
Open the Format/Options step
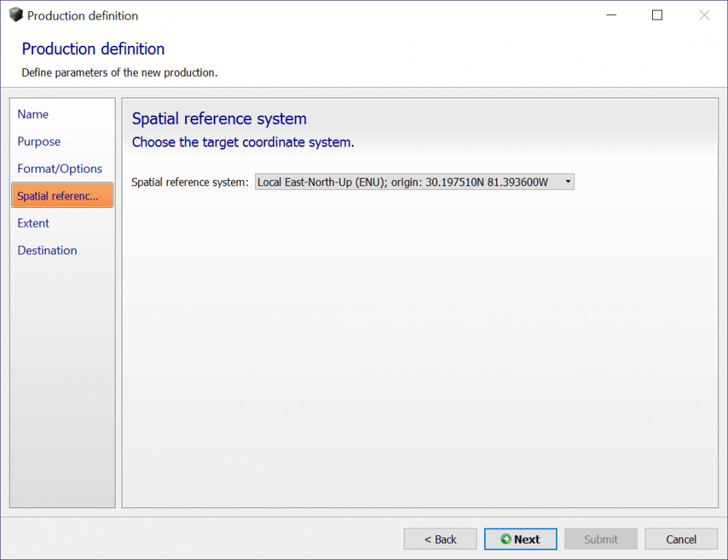(60, 169)
